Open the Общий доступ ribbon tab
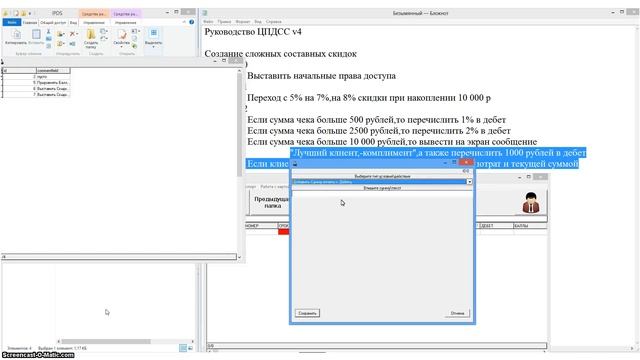This screenshot has width=640, height=360. (x=53, y=22)
